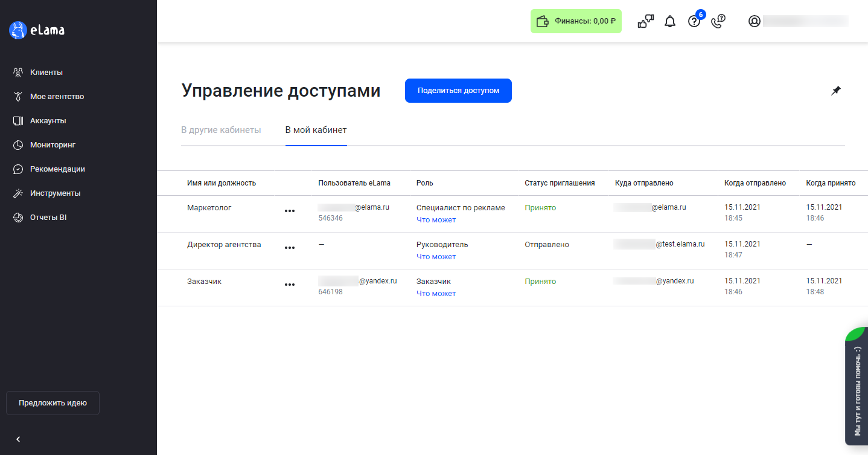Viewport: 868px width, 455px height.
Task: Pin the page with pushpin icon
Action: 835,91
